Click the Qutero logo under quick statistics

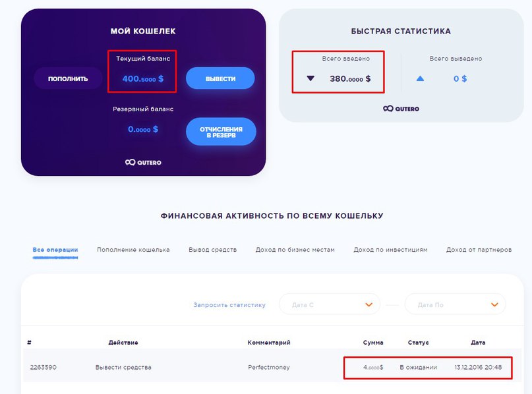pyautogui.click(x=401, y=109)
